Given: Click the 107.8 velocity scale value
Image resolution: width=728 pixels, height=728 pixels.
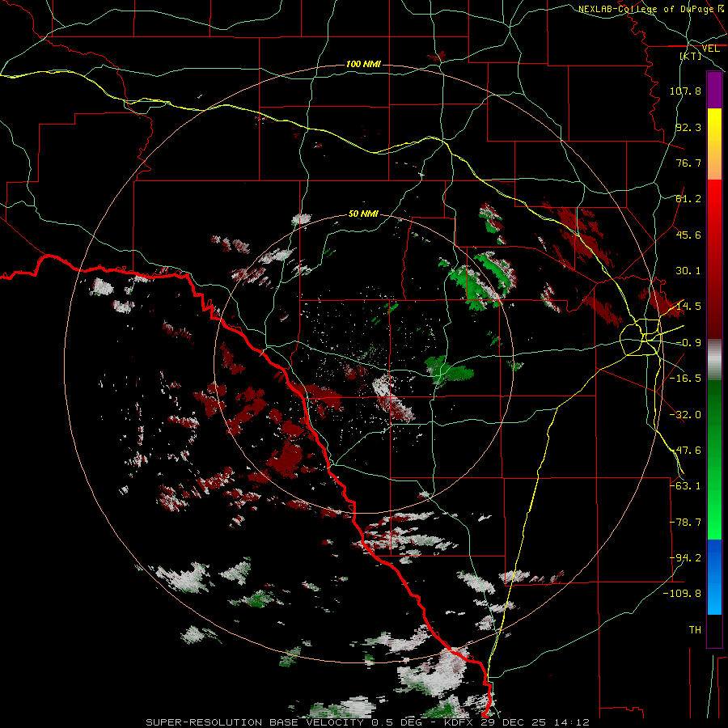Looking at the screenshot, I should (685, 91).
